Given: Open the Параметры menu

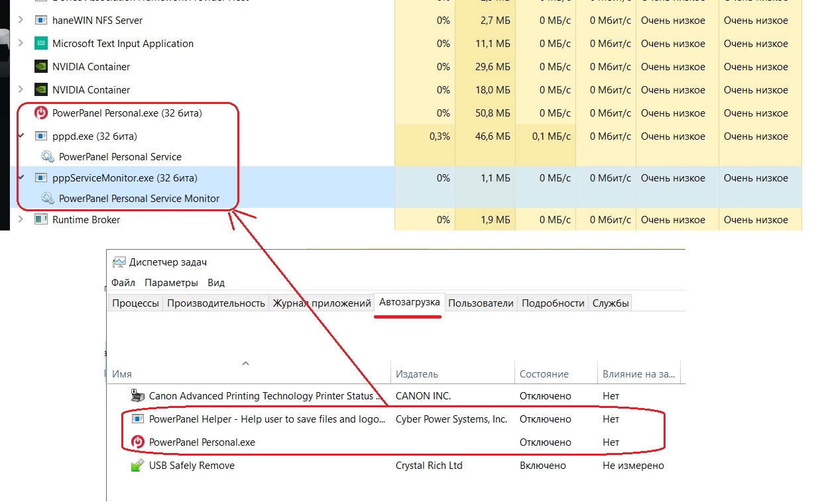Looking at the screenshot, I should click(x=171, y=283).
